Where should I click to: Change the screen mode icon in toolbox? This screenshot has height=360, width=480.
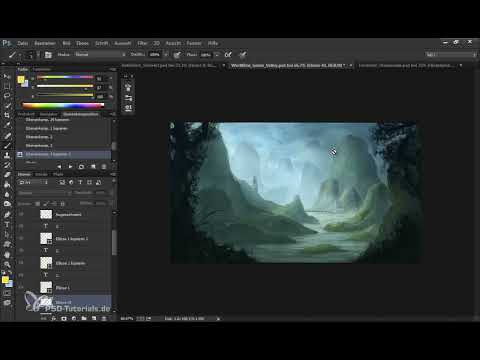[7, 303]
